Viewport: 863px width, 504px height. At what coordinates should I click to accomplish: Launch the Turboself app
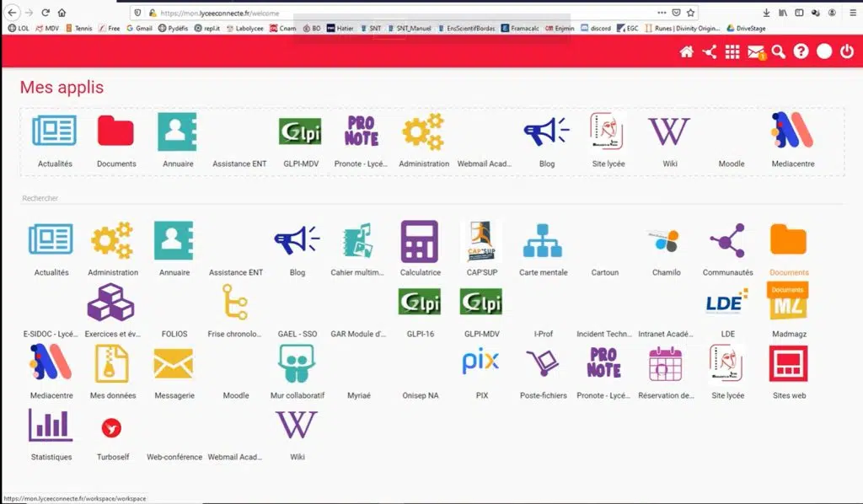112,427
